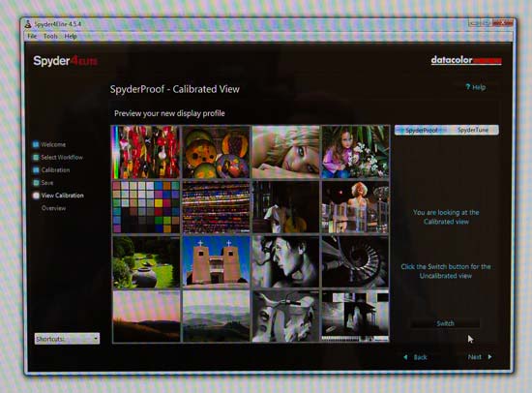The height and width of the screenshot is (393, 532).
Task: Open the green garden with urn thumbnail
Action: tap(146, 262)
